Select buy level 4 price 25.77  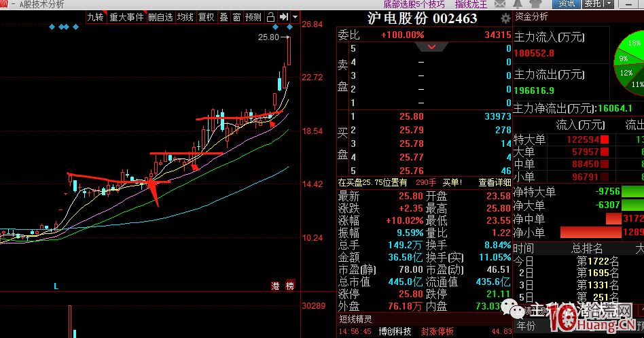[411, 158]
